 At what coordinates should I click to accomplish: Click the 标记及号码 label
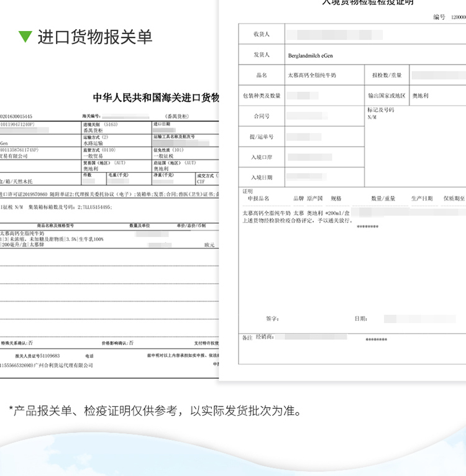[381, 110]
